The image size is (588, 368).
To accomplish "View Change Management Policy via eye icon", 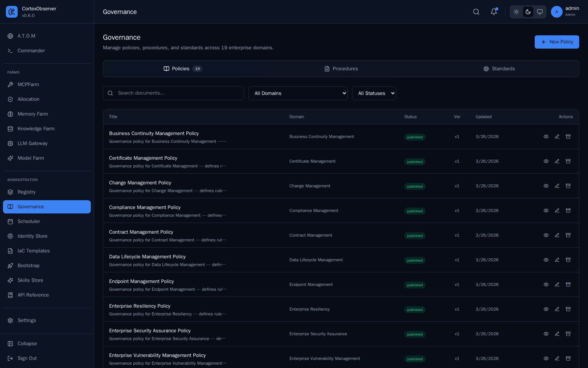I will pos(546,186).
